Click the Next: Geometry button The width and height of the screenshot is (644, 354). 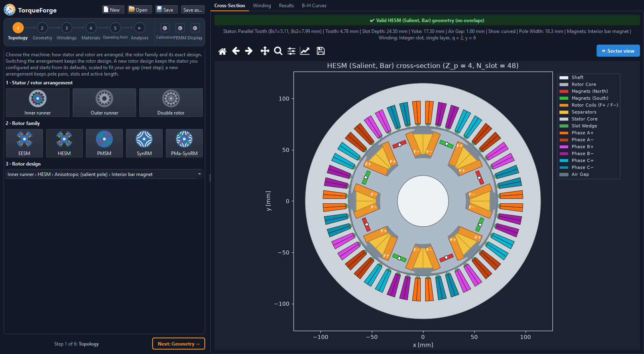179,344
